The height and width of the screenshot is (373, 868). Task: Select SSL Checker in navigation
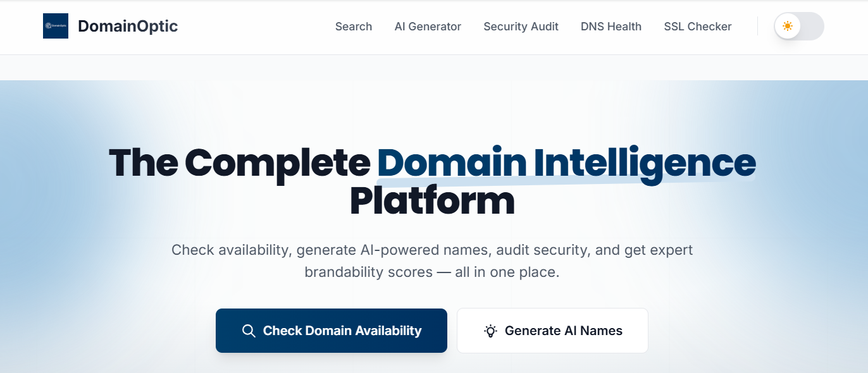coord(698,27)
